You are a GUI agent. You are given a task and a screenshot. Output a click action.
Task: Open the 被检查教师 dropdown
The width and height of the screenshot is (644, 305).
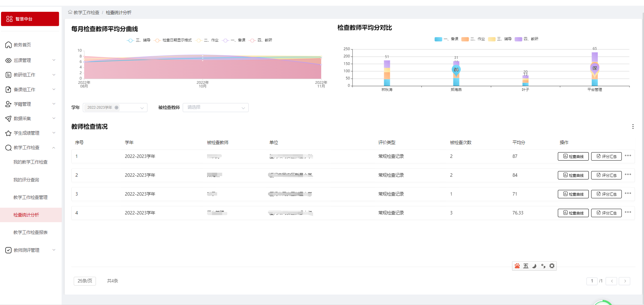click(215, 108)
